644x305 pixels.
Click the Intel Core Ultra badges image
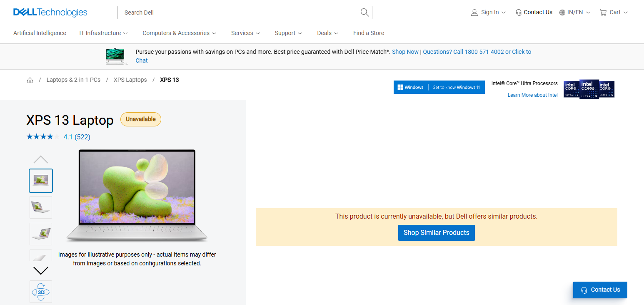tap(589, 89)
